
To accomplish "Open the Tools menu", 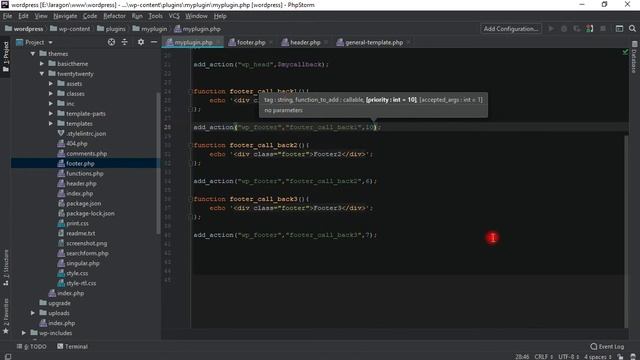I will 155,16.
